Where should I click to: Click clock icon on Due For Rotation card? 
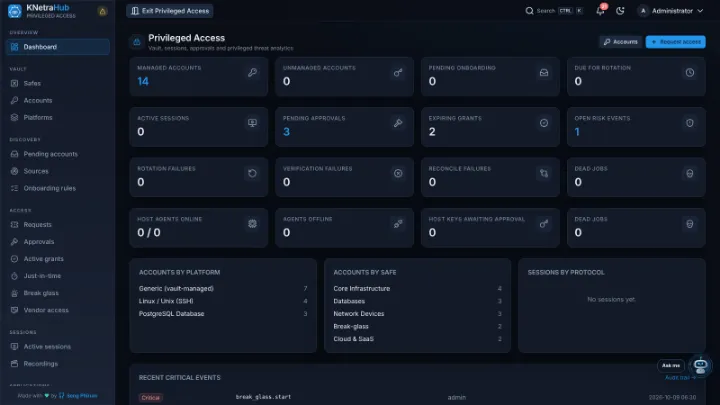point(690,73)
